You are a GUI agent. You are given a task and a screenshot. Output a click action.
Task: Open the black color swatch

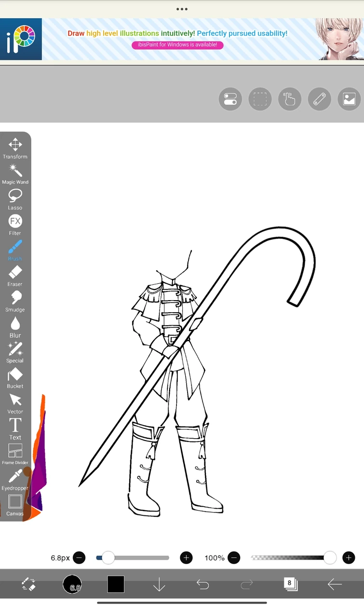click(116, 584)
